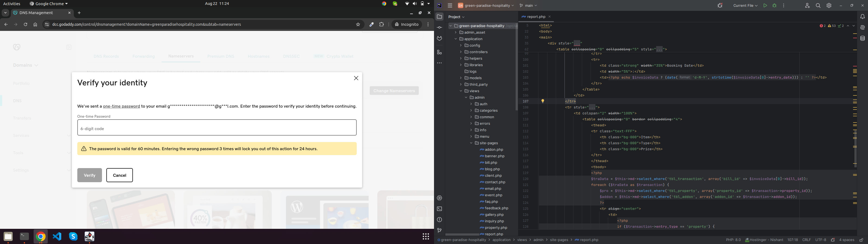This screenshot has width=868, height=244.
Task: Click the intention lightbulb on line 107
Action: (542, 101)
